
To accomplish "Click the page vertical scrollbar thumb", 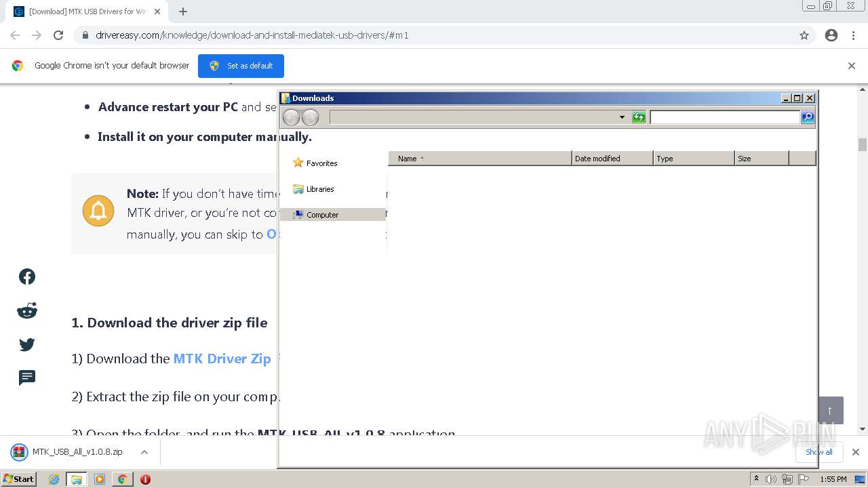I will coord(863,144).
